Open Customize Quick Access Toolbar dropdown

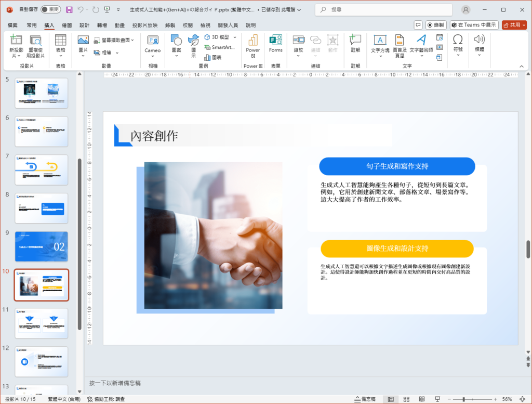(118, 10)
